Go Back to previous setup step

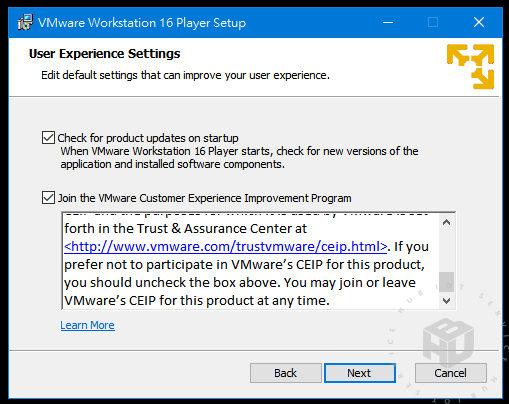click(x=286, y=373)
